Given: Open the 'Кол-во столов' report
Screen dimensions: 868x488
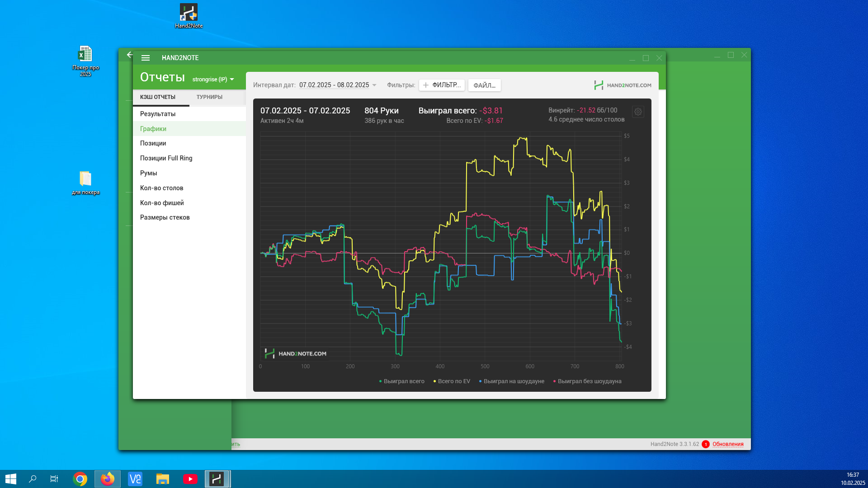Looking at the screenshot, I should [x=189, y=188].
